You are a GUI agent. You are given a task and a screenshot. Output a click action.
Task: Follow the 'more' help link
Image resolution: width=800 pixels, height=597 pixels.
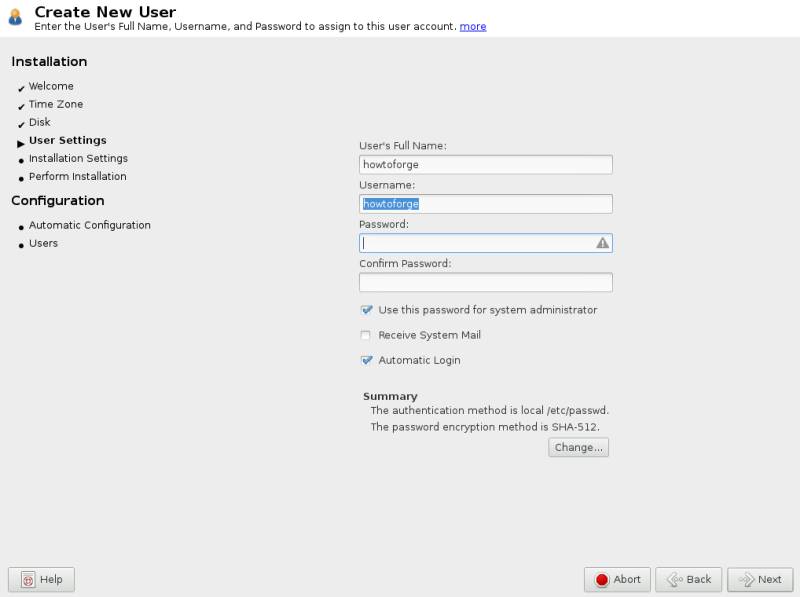473,27
